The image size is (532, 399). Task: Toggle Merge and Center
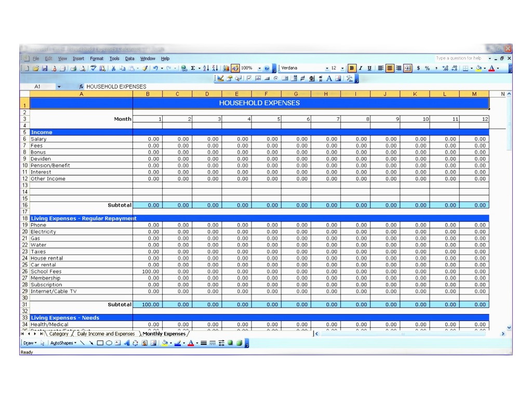click(x=407, y=68)
